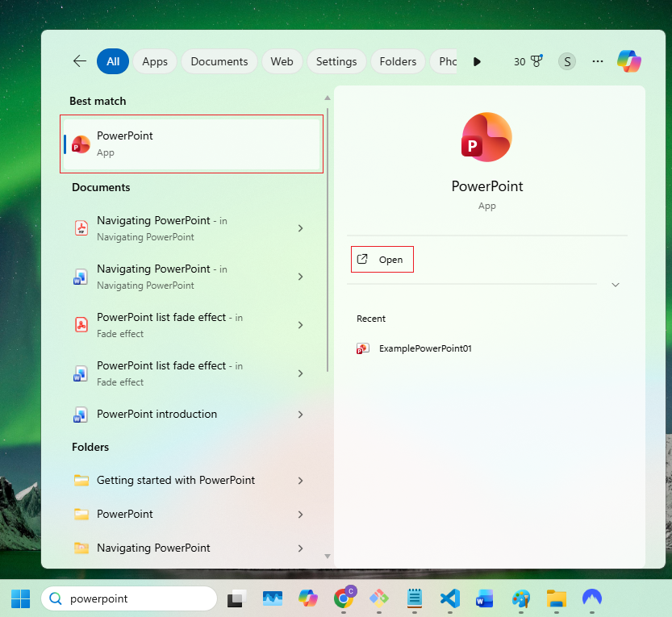Open the three-dot options menu
Screen dimensions: 672x617
point(597,60)
